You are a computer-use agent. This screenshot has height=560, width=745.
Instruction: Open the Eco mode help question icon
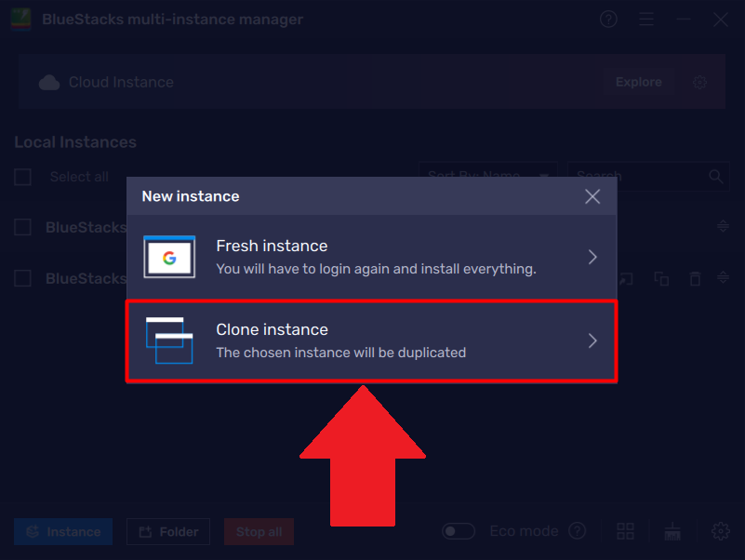577,531
